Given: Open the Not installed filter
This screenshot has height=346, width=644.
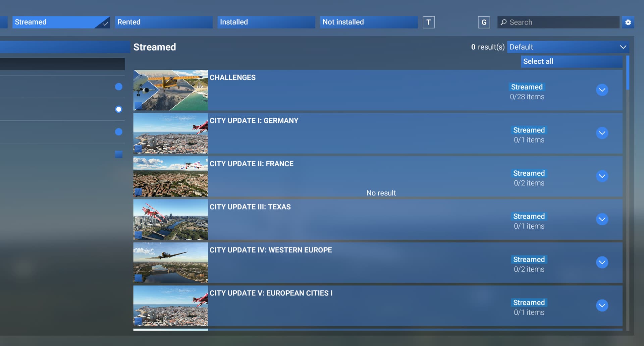Looking at the screenshot, I should (x=368, y=22).
